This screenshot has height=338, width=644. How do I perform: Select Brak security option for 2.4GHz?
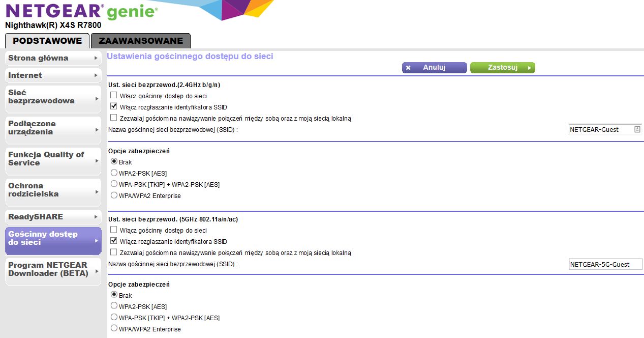click(x=114, y=161)
